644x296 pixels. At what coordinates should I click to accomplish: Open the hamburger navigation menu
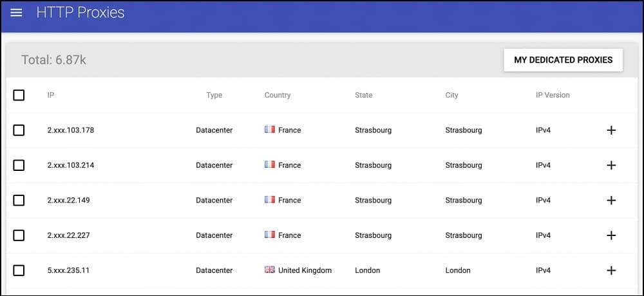(16, 13)
